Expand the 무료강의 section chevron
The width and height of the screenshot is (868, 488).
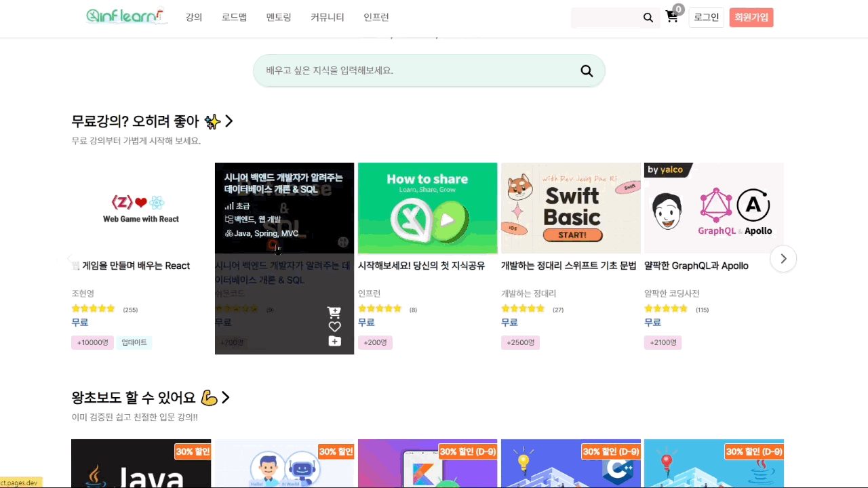(229, 121)
